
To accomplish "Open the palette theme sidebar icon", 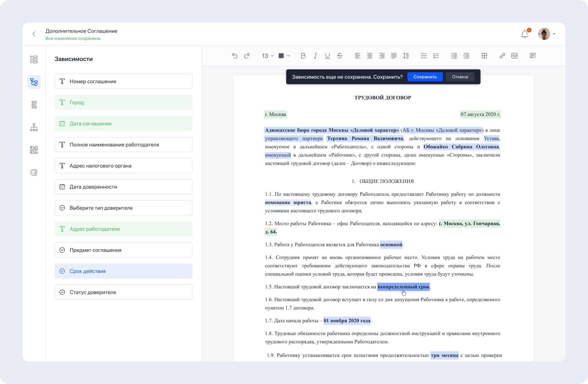I will (34, 172).
